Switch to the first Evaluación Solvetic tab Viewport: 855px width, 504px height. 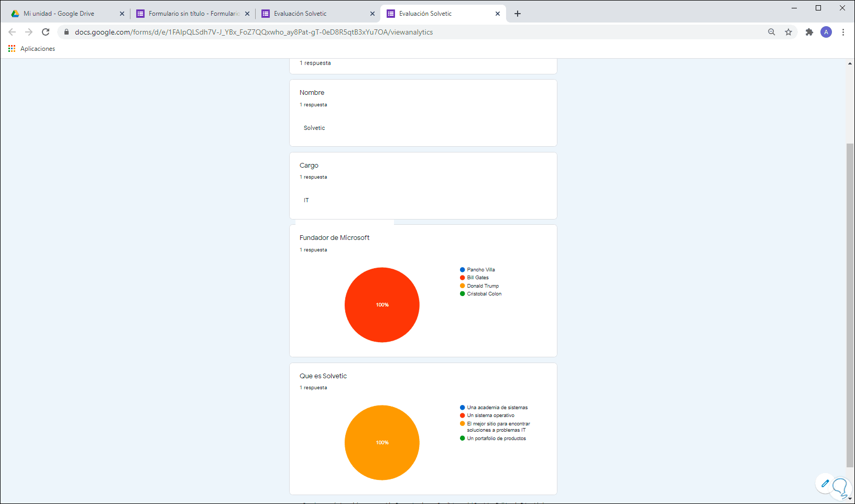click(317, 14)
